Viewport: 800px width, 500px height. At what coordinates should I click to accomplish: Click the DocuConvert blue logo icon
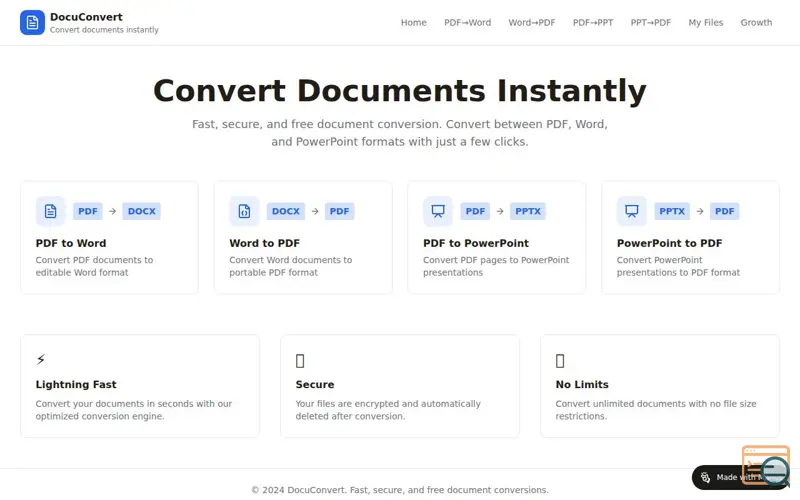coord(32,22)
